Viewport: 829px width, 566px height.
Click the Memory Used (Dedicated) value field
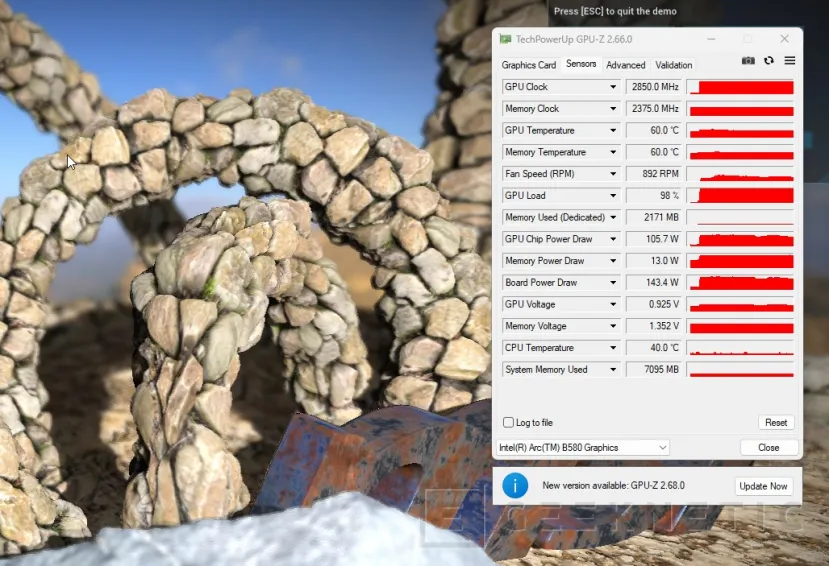point(653,218)
